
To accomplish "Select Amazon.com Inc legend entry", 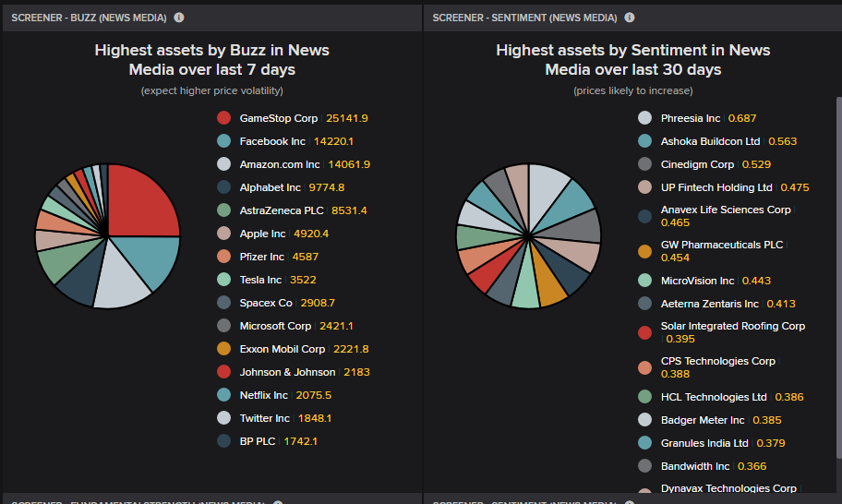I will [294, 164].
